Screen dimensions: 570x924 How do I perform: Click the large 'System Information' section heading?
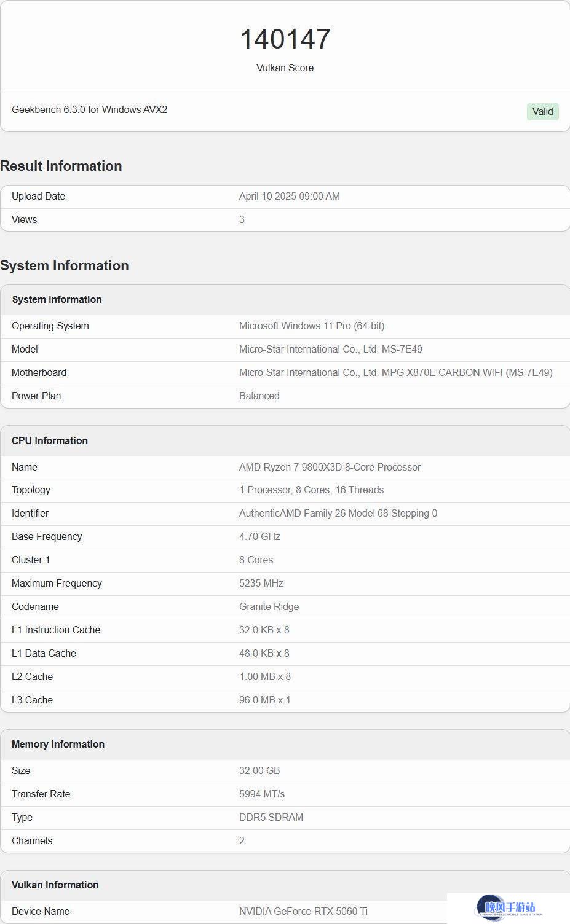click(x=65, y=265)
